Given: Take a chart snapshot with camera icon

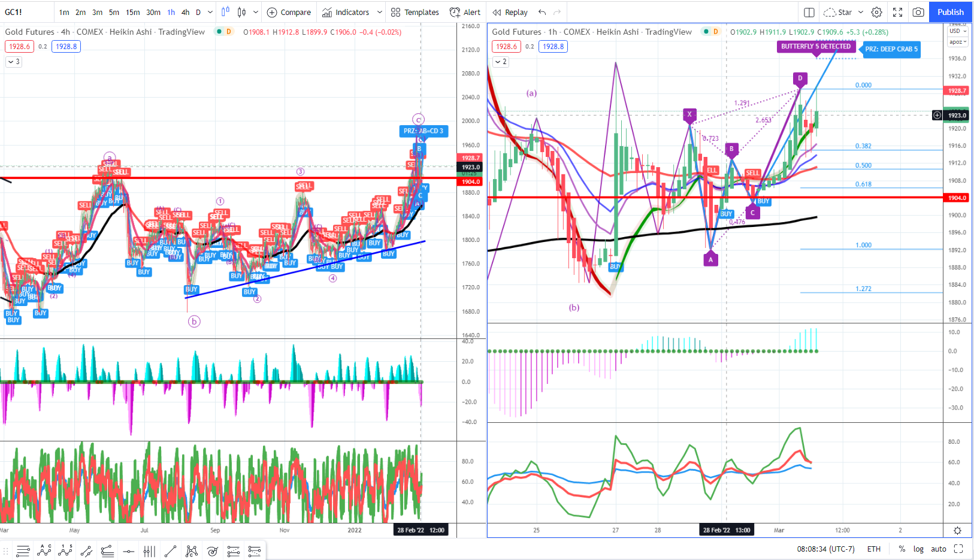Looking at the screenshot, I should click(x=918, y=12).
